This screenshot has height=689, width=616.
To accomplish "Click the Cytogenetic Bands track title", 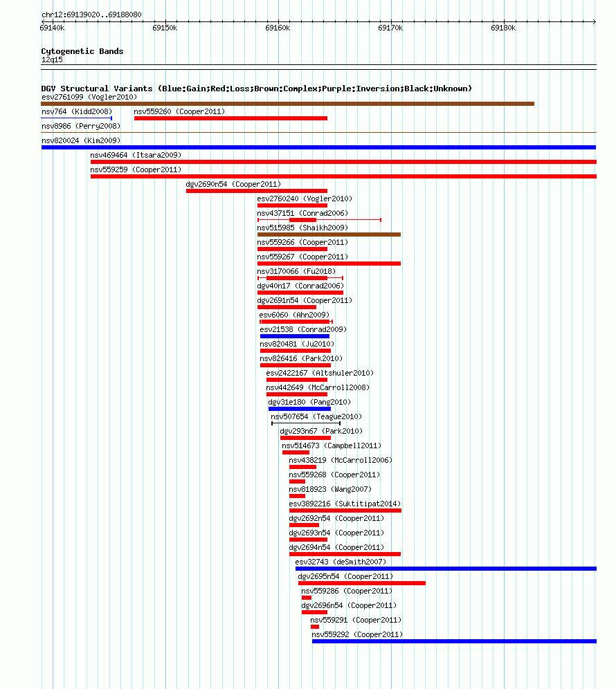I will point(82,51).
